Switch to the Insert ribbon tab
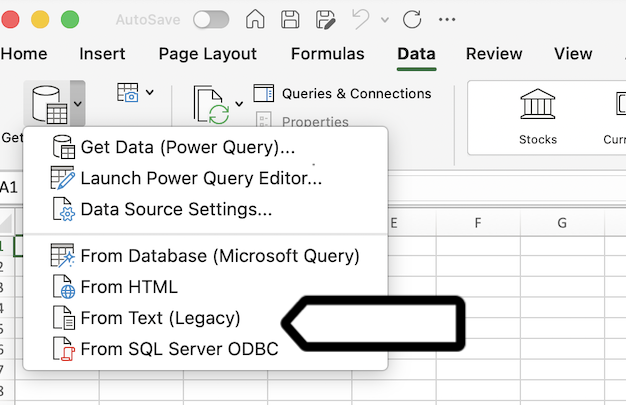This screenshot has width=626, height=405. pyautogui.click(x=102, y=54)
